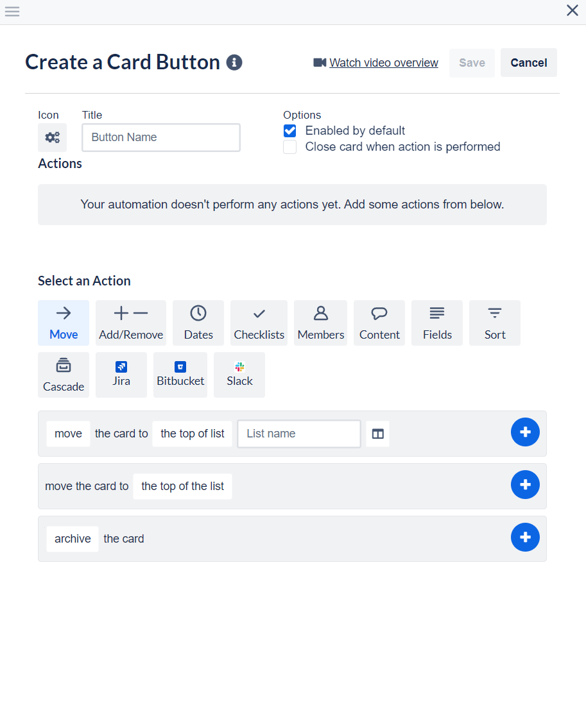
Task: Change the 'move' option in first action
Action: tap(68, 434)
